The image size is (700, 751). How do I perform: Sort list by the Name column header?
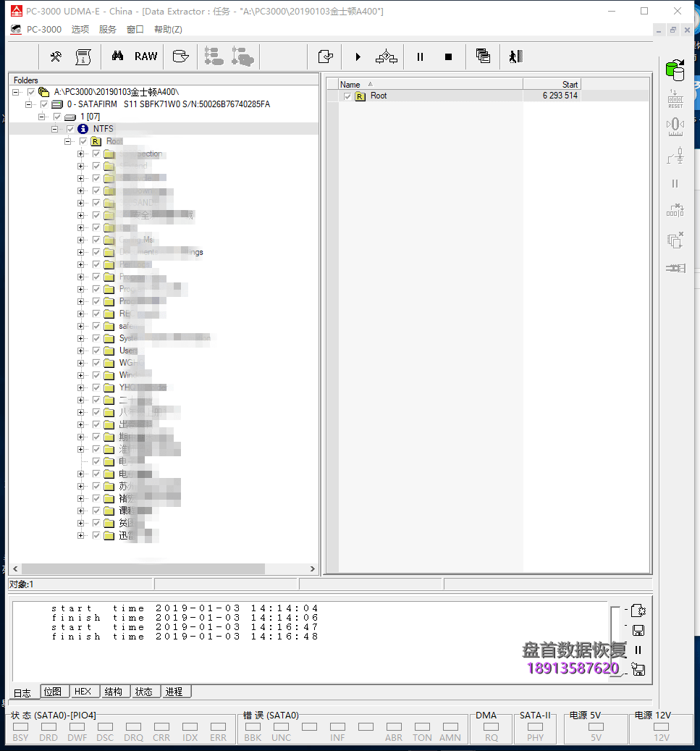click(431, 84)
